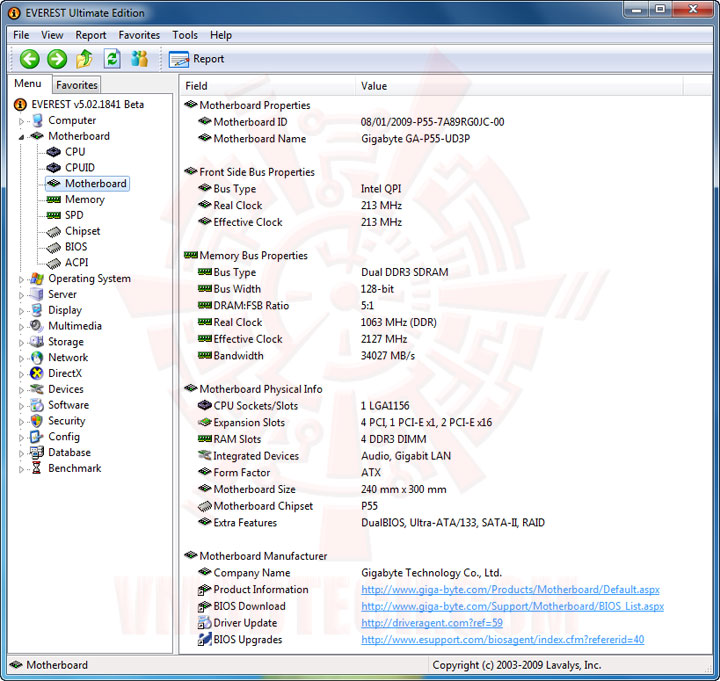Click the Storage drive icon
Viewport: 720px width, 681px height.
coord(37,342)
